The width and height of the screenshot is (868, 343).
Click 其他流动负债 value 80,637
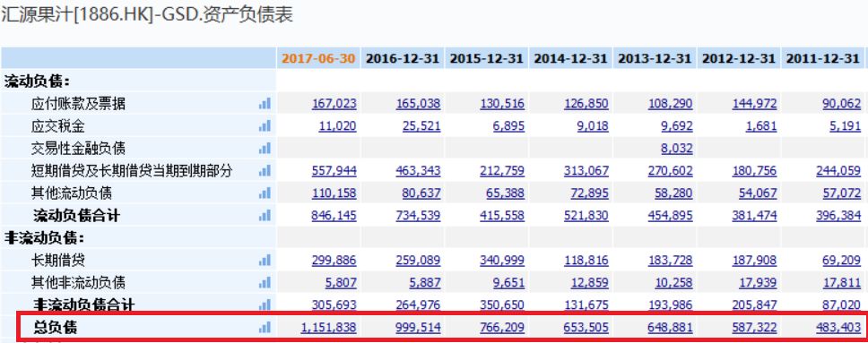(x=421, y=193)
